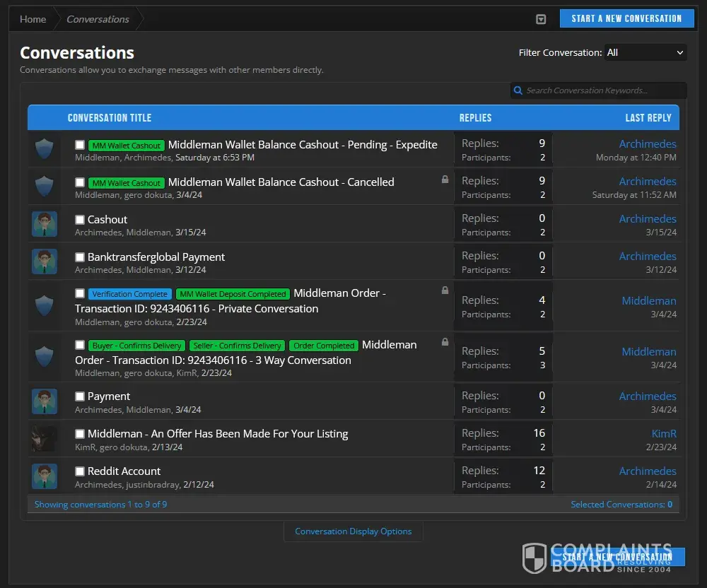This screenshot has height=588, width=707.
Task: Open the Filter Conversation dropdown set to All
Action: tap(645, 53)
